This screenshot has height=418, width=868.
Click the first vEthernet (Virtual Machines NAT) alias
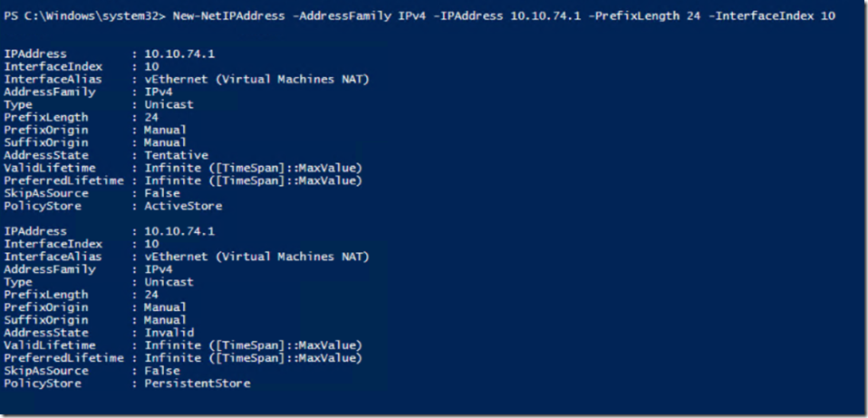coord(256,80)
